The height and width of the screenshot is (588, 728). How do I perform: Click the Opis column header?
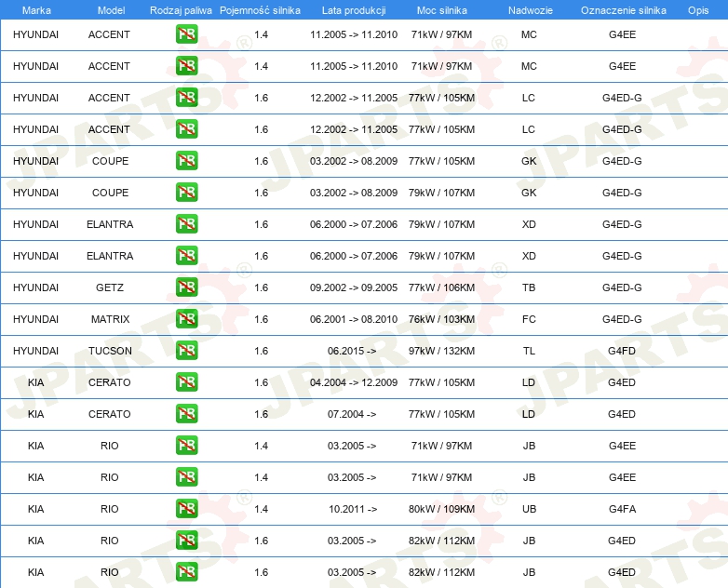click(698, 10)
